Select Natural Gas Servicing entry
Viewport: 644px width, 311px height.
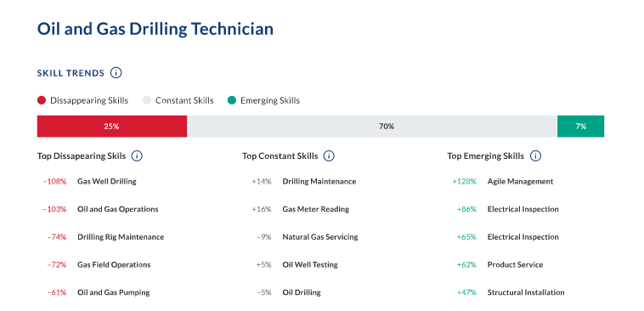(x=320, y=237)
